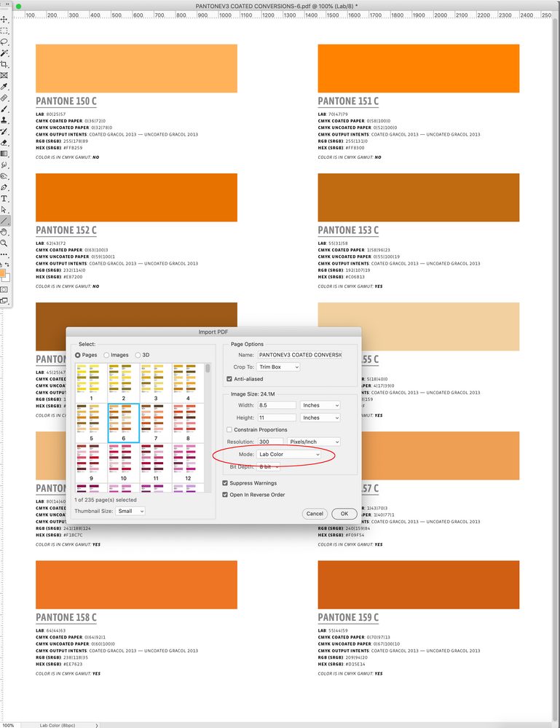Click the Cancel button

(x=315, y=514)
